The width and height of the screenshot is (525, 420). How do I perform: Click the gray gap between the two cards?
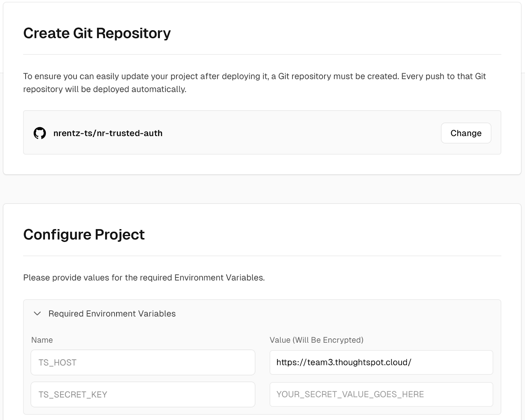[x=262, y=189]
